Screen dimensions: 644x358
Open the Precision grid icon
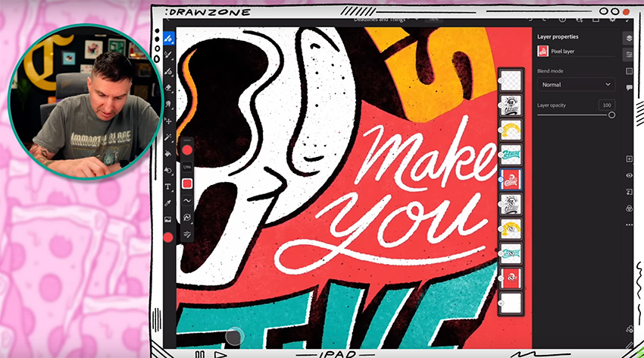click(x=629, y=71)
